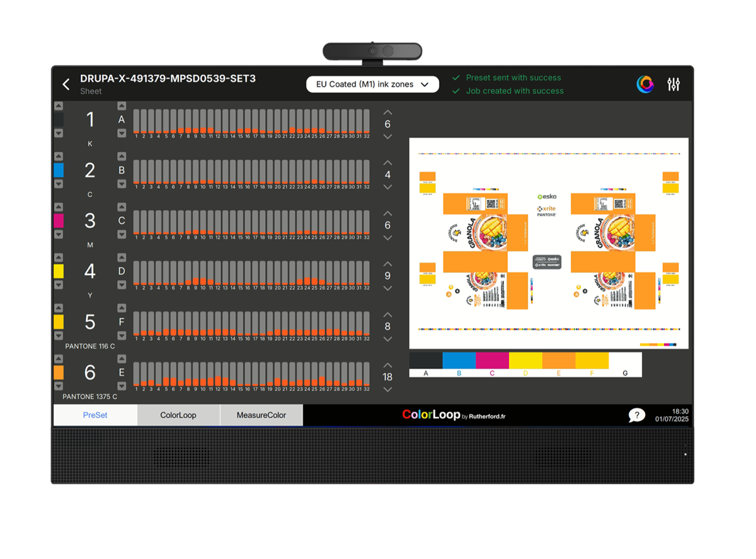Click the 18:30 clock display
The width and height of the screenshot is (756, 559).
[680, 411]
